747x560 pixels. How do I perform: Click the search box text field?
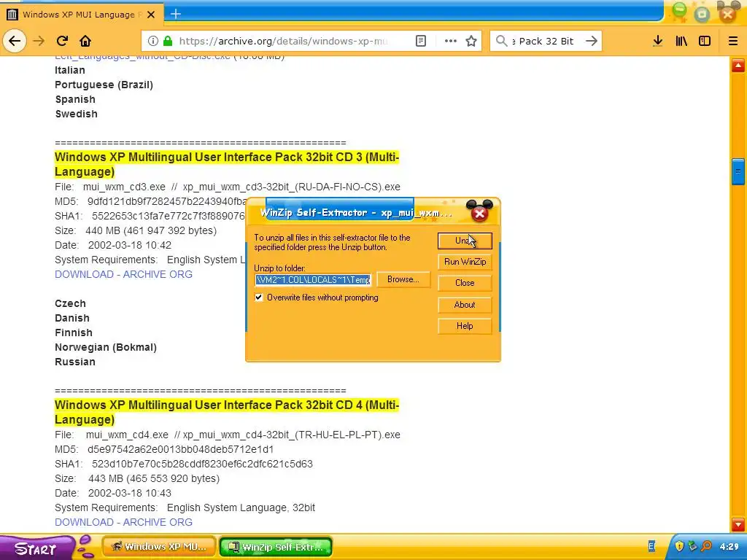546,41
